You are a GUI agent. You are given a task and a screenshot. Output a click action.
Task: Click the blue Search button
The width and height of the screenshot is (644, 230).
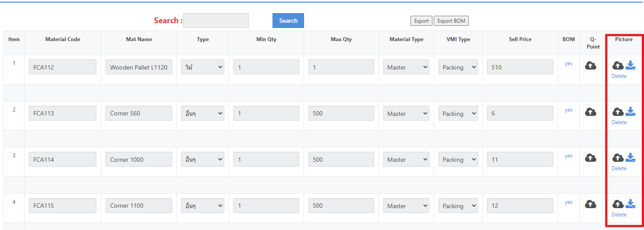click(288, 21)
